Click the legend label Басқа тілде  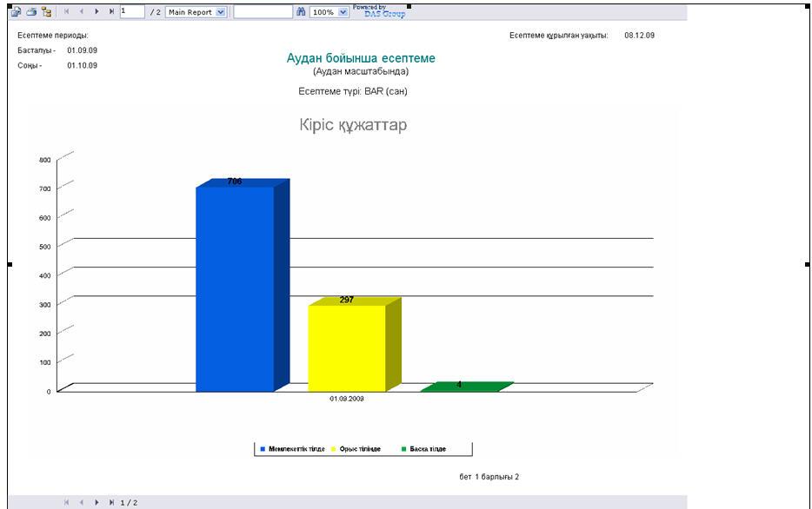click(x=428, y=449)
